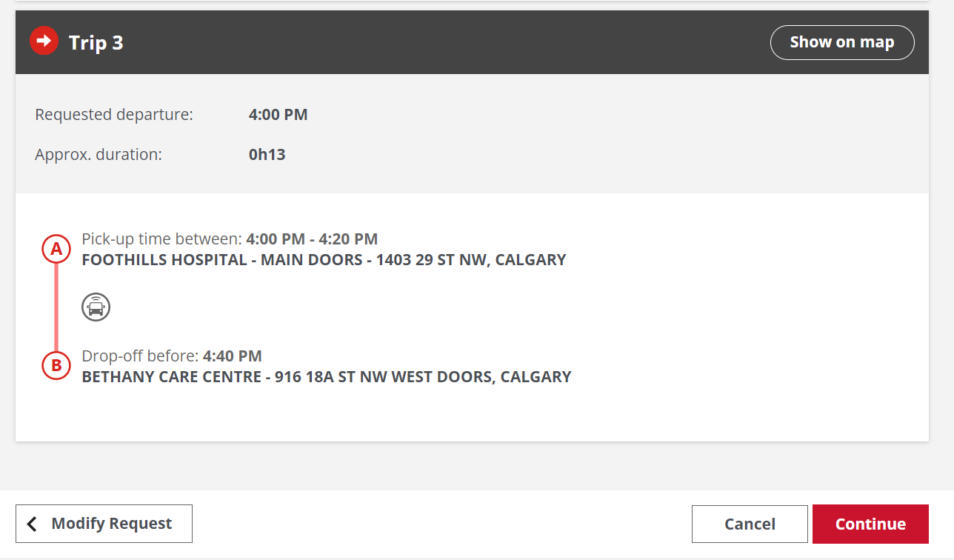954x560 pixels.
Task: Click the red route line between A and B
Action: 56,307
